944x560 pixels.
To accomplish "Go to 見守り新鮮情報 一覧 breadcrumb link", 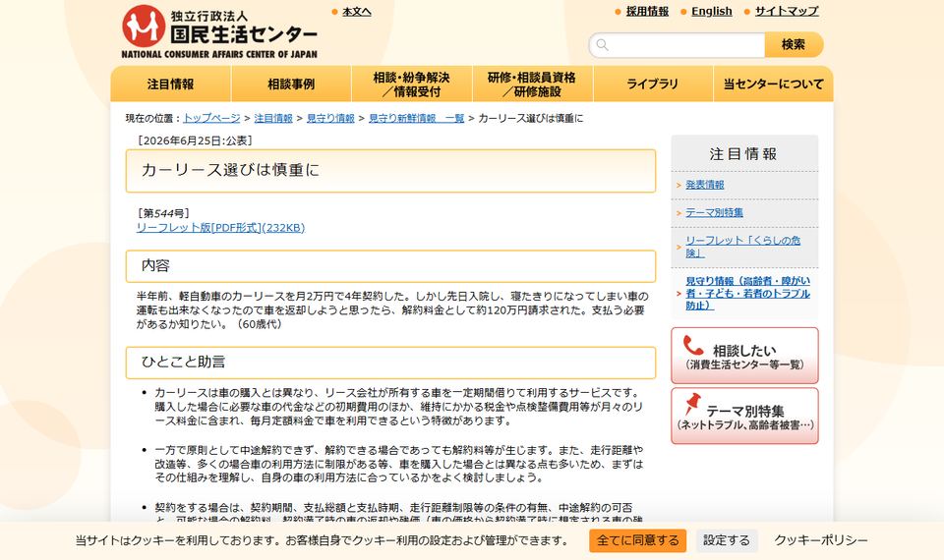I will pos(417,119).
